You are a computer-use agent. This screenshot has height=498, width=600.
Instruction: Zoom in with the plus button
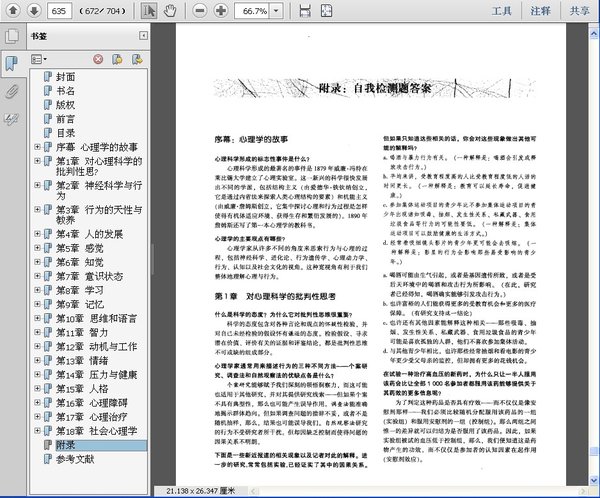221,11
